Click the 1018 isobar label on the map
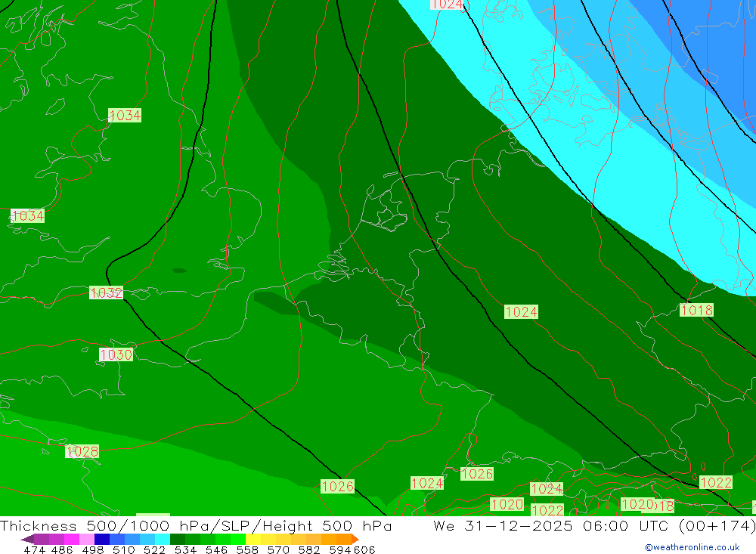Viewport: 756px width, 554px height. tap(696, 310)
